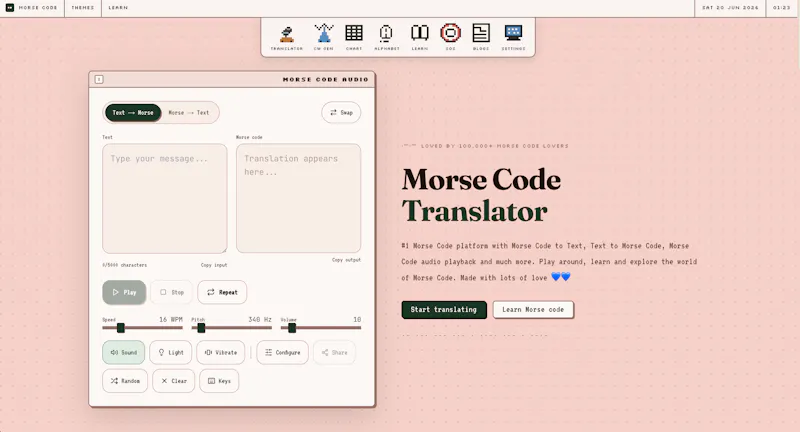Open the Configure options
800x432 pixels.
pos(282,352)
